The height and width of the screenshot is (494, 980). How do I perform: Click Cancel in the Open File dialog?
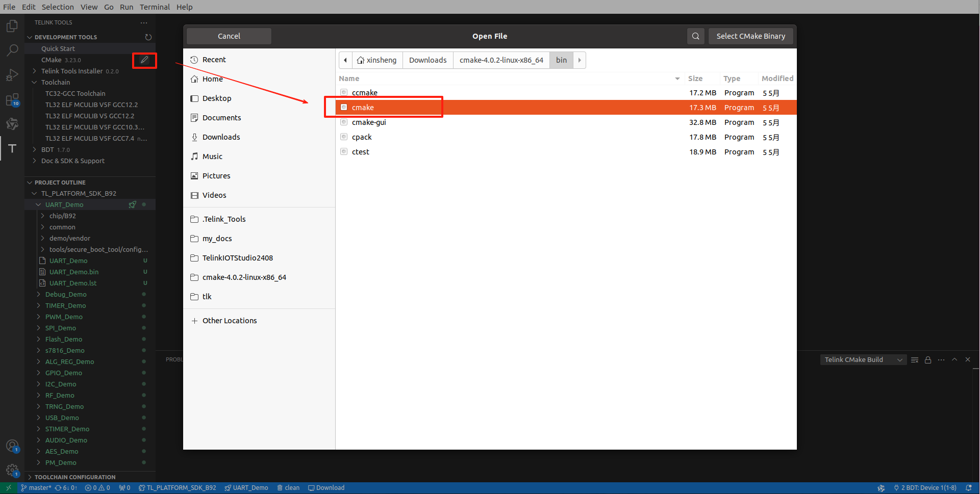point(229,36)
